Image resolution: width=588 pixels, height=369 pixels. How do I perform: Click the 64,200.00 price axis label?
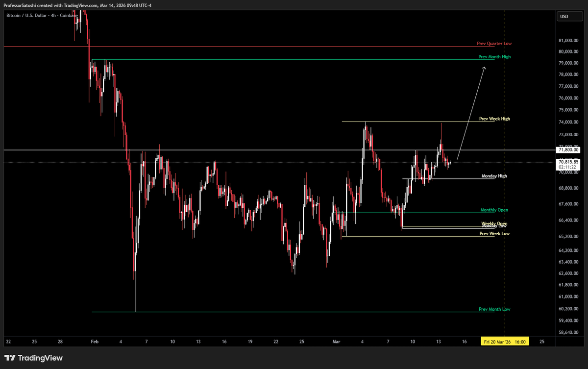(568, 250)
